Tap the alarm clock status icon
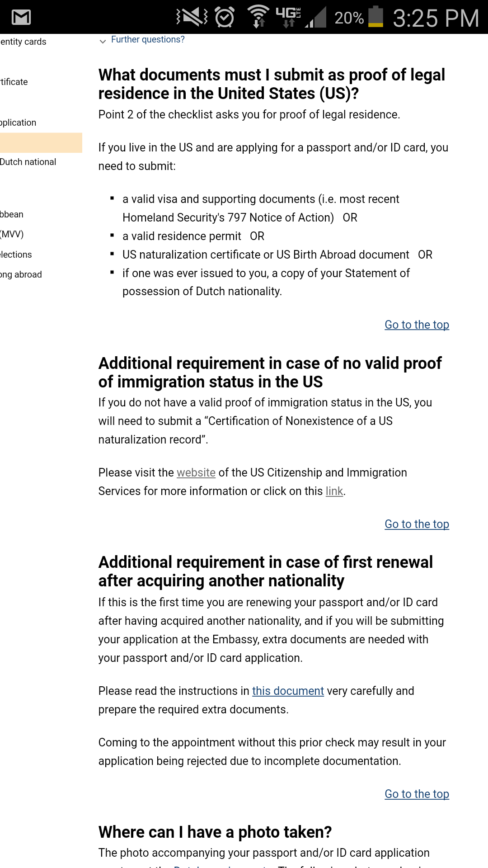Screen dimensions: 488x868 225,17
